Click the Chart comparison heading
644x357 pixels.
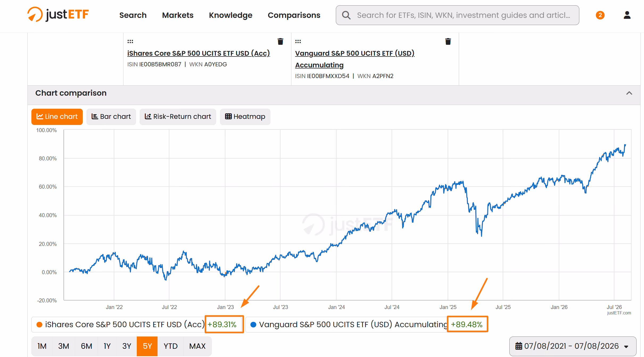[x=71, y=93]
